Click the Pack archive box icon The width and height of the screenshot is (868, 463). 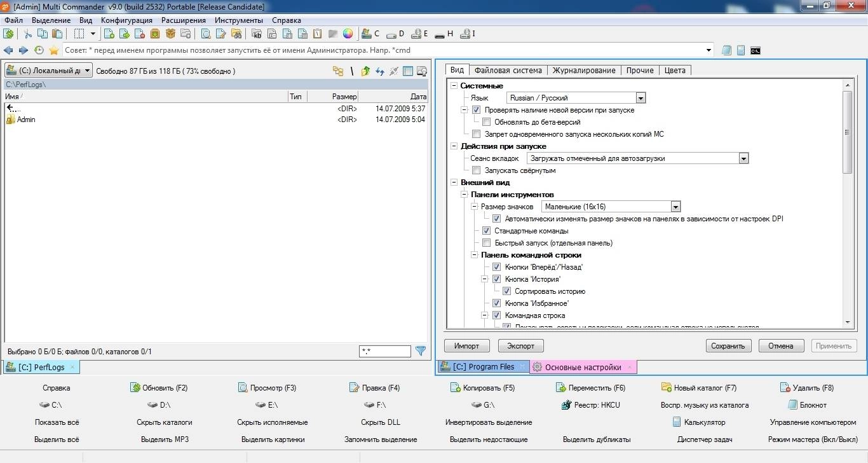[x=155, y=34]
